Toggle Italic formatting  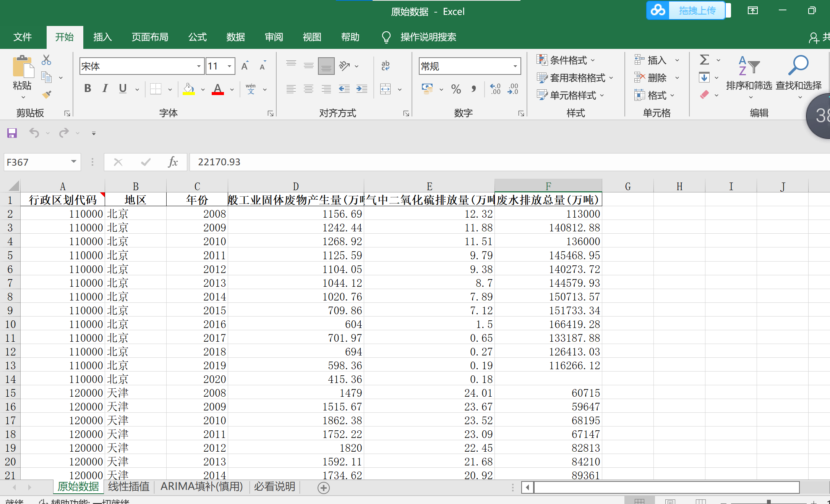click(x=105, y=89)
